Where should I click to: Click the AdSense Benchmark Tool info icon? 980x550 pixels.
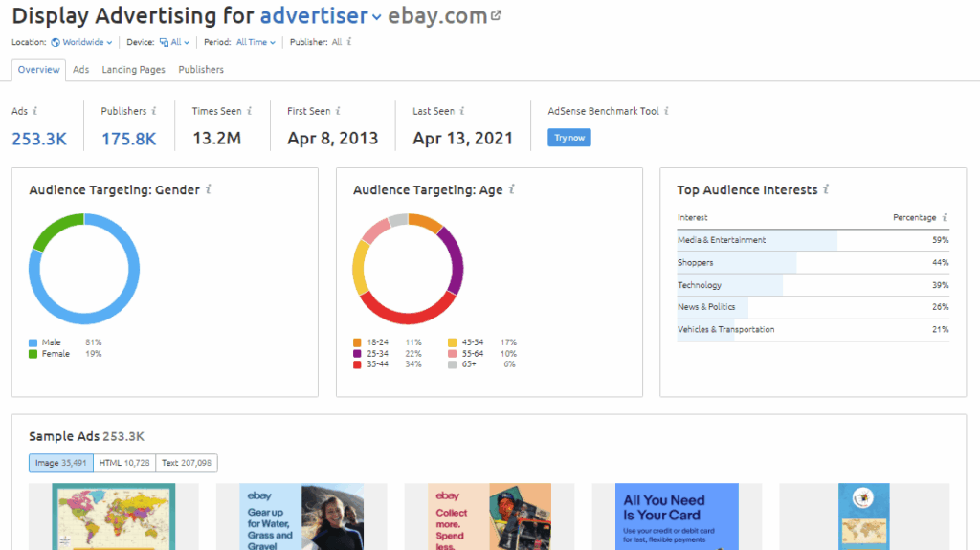667,112
